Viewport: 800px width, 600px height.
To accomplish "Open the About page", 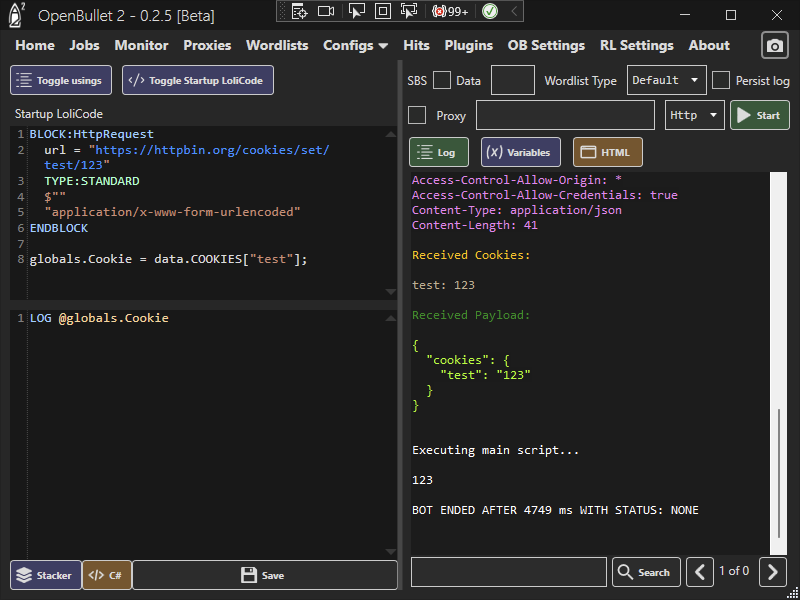I will click(709, 45).
